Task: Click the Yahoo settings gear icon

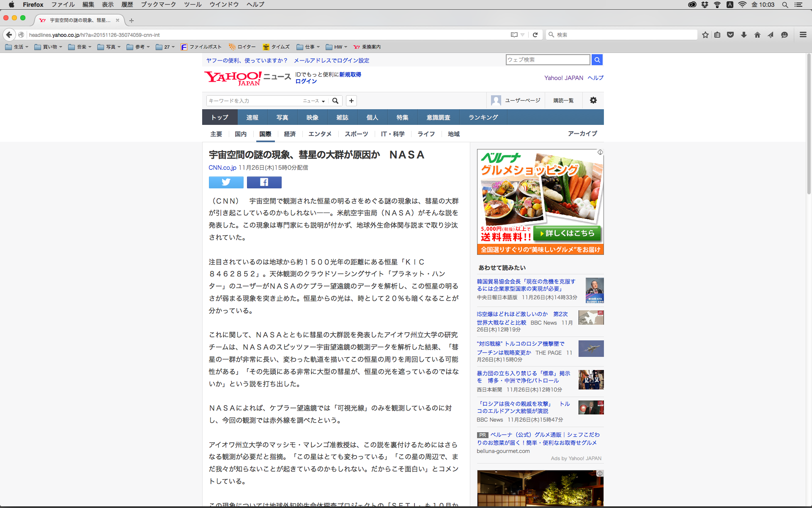Action: pos(593,100)
